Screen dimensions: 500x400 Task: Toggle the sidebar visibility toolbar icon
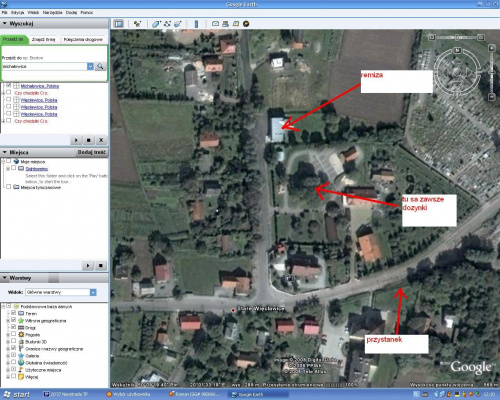119,24
